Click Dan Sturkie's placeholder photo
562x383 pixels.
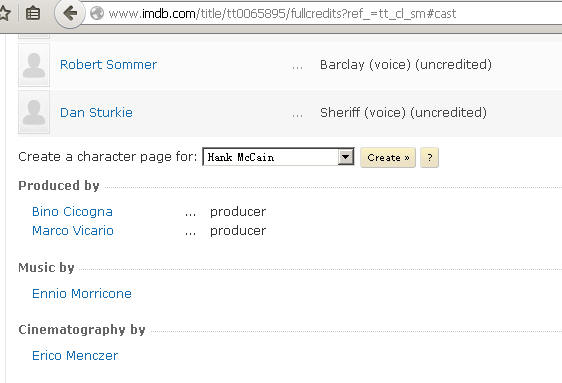[34, 112]
